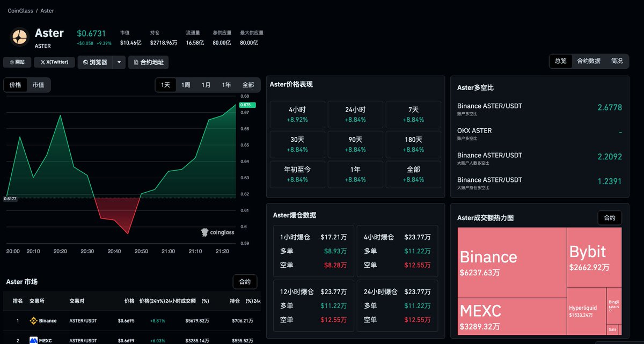
Task: Click the Bybit heatmap tile
Action: coord(594,257)
